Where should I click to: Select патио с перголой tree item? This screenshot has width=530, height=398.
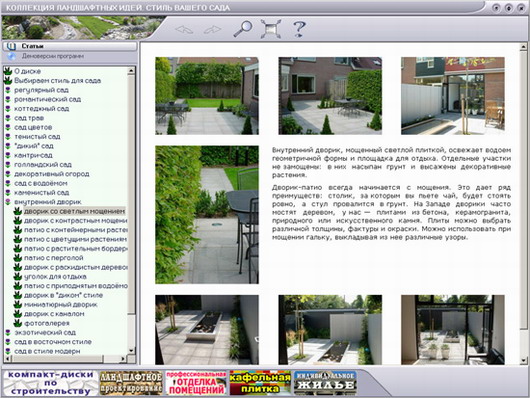pos(53,258)
